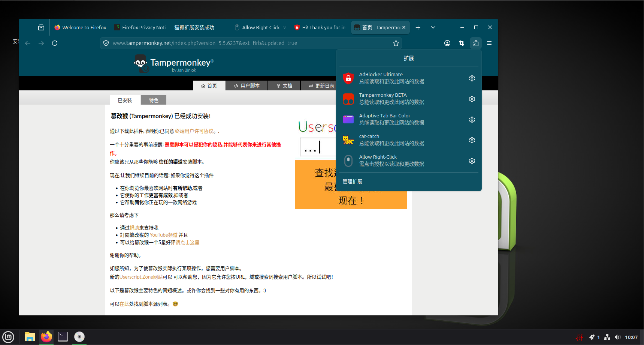Open the Firefox hamburger menu
The height and width of the screenshot is (345, 644).
[x=489, y=43]
